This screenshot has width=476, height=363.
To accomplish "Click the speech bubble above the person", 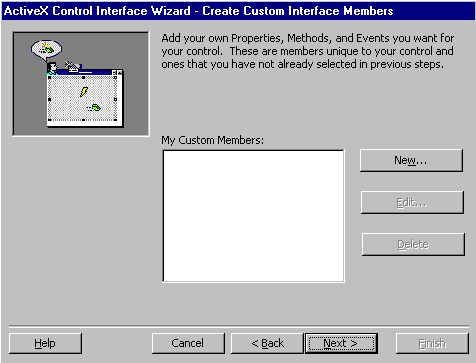I will [x=46, y=50].
